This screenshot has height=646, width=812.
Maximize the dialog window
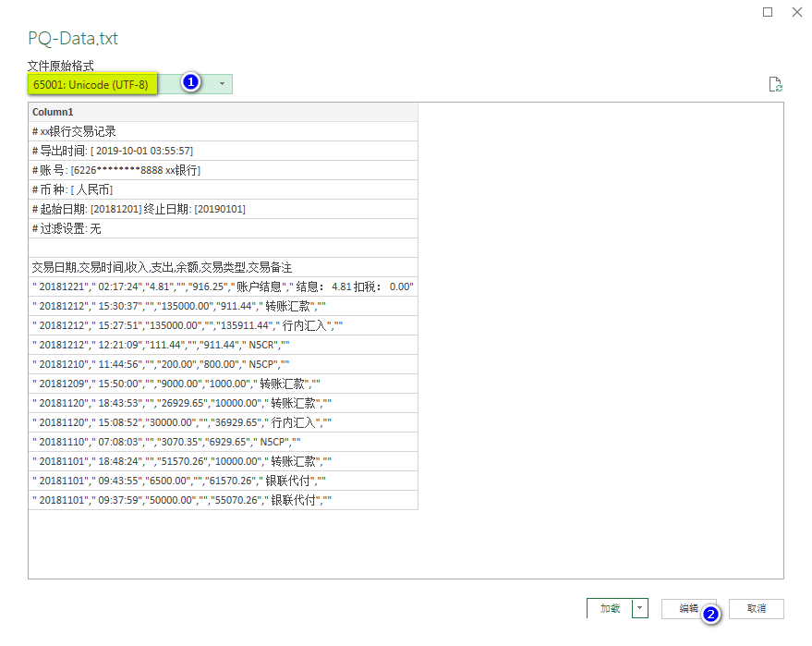pyautogui.click(x=768, y=12)
